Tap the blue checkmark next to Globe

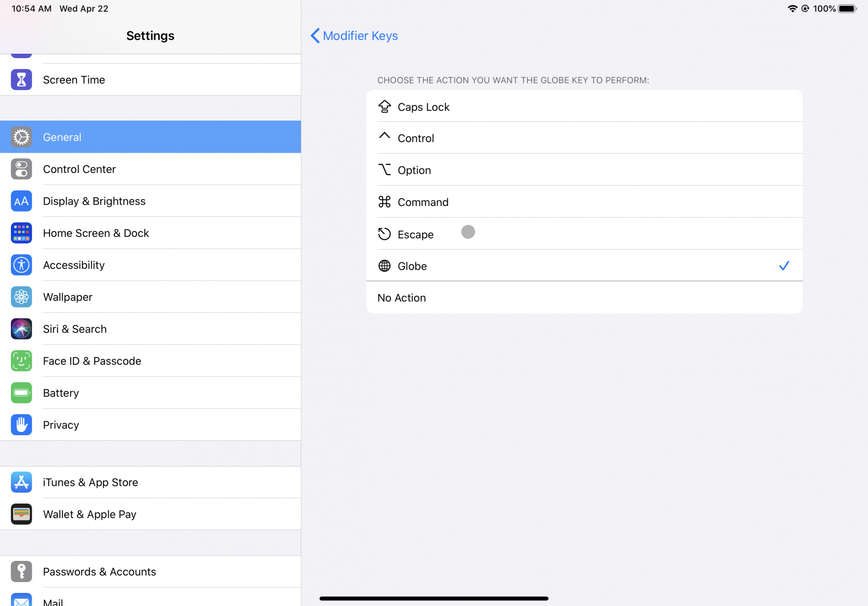(784, 265)
